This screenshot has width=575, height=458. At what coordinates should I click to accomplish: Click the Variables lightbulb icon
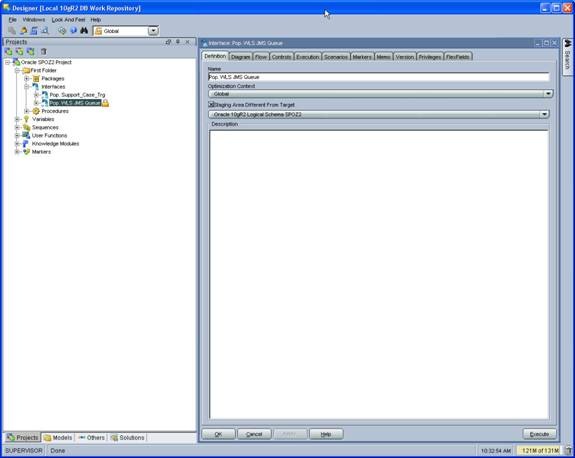pos(26,119)
